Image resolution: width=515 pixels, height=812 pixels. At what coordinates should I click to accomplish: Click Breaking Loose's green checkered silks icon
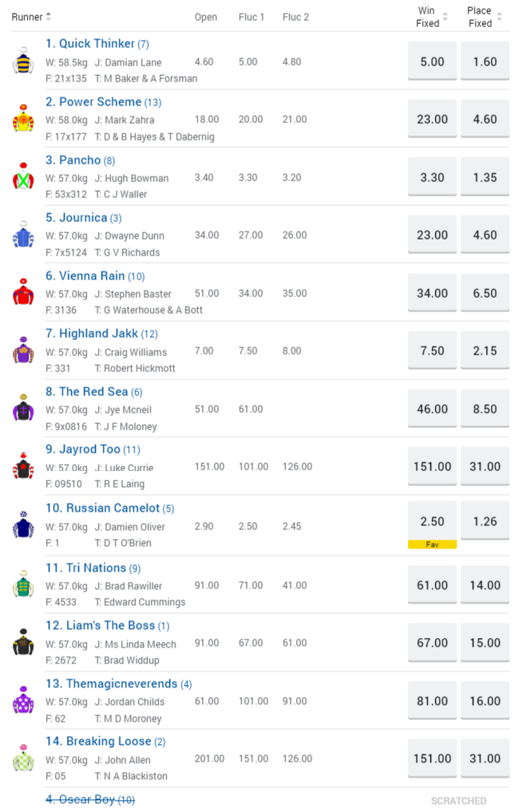pyautogui.click(x=23, y=759)
